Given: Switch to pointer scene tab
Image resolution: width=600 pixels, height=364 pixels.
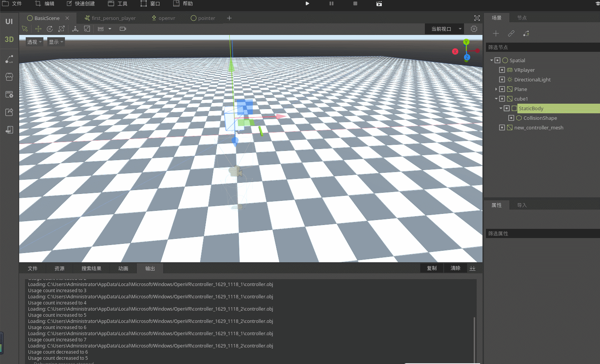Looking at the screenshot, I should coord(203,18).
